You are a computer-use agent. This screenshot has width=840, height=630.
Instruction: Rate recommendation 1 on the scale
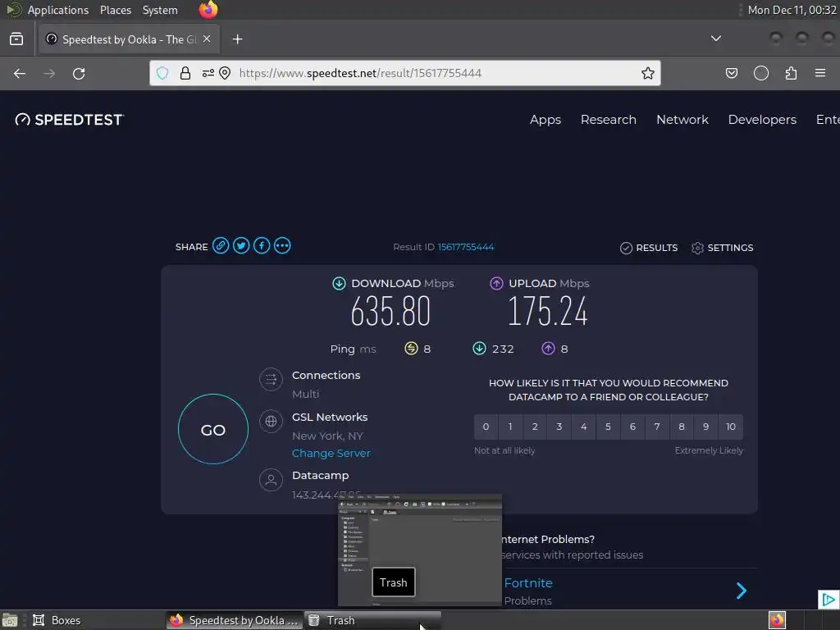[510, 427]
